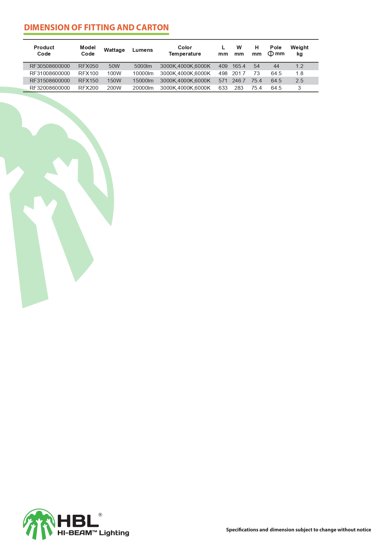Click the 50W wattage cell

pyautogui.click(x=114, y=66)
